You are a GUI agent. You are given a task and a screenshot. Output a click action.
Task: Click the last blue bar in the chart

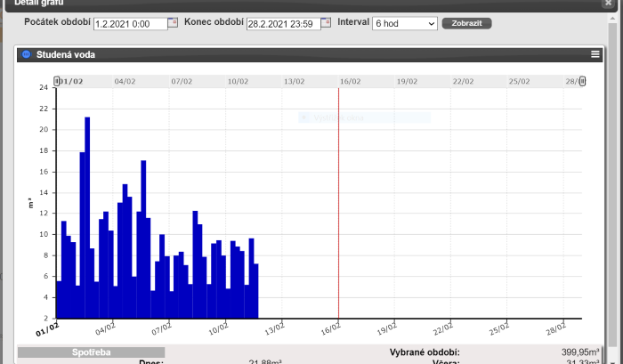click(255, 290)
